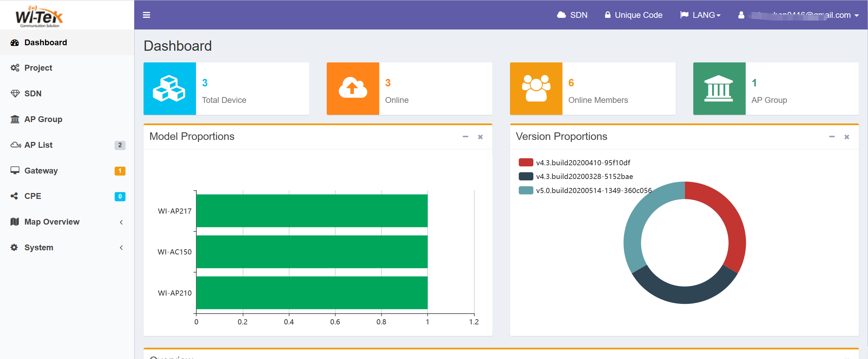
Task: Toggle the v4.3.build20200328-5152bae dark legend swatch
Action: (x=526, y=176)
